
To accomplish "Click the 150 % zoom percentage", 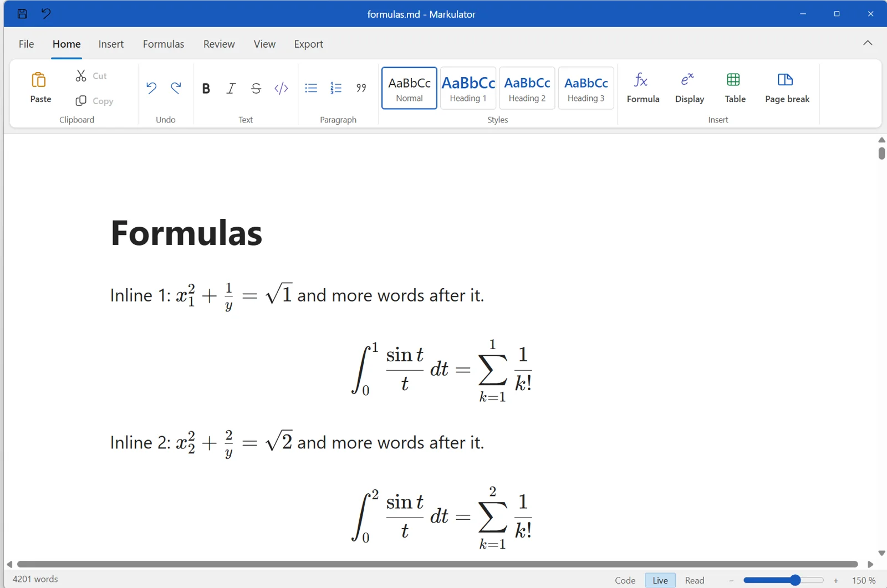I will [x=864, y=581].
